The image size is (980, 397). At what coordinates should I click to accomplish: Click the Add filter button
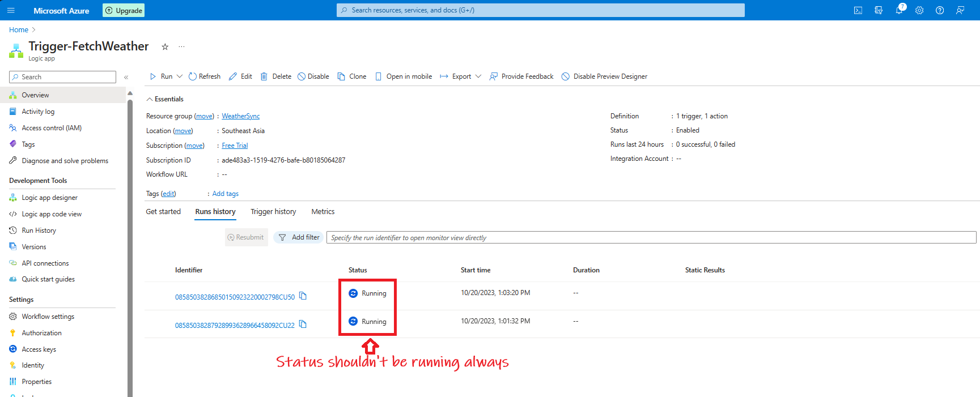299,237
